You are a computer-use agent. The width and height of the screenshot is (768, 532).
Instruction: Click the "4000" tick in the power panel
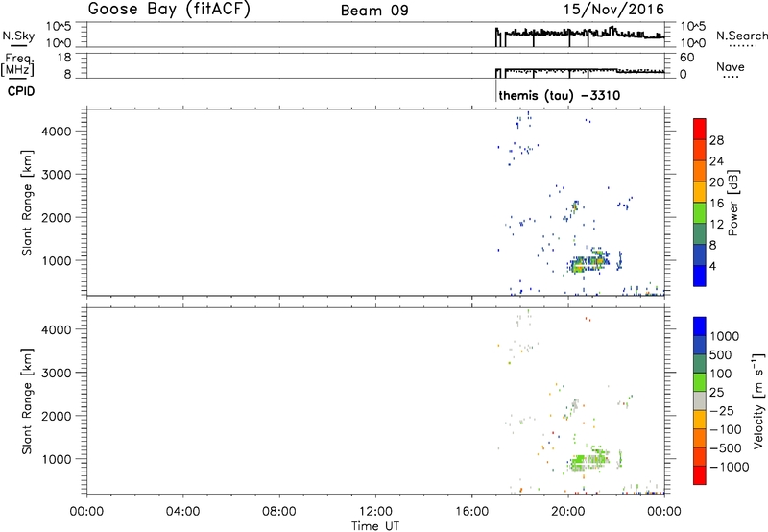point(57,132)
